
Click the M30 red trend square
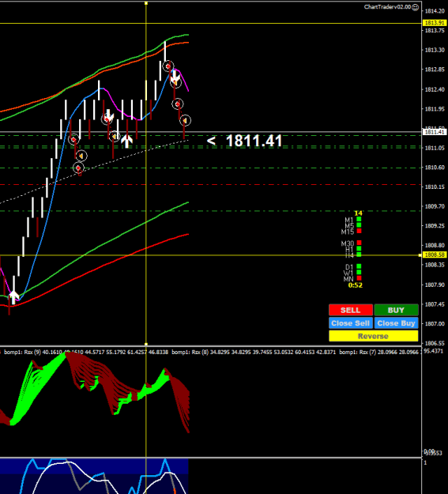(x=359, y=243)
